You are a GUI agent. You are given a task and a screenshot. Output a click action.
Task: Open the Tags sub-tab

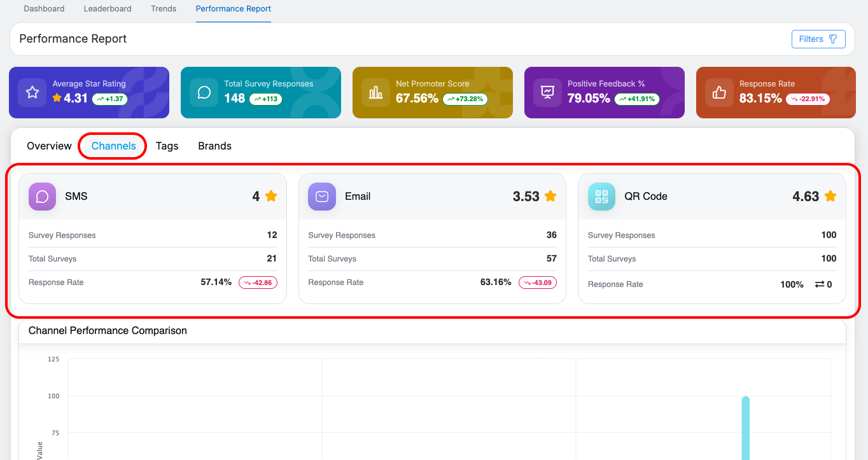[x=167, y=146]
